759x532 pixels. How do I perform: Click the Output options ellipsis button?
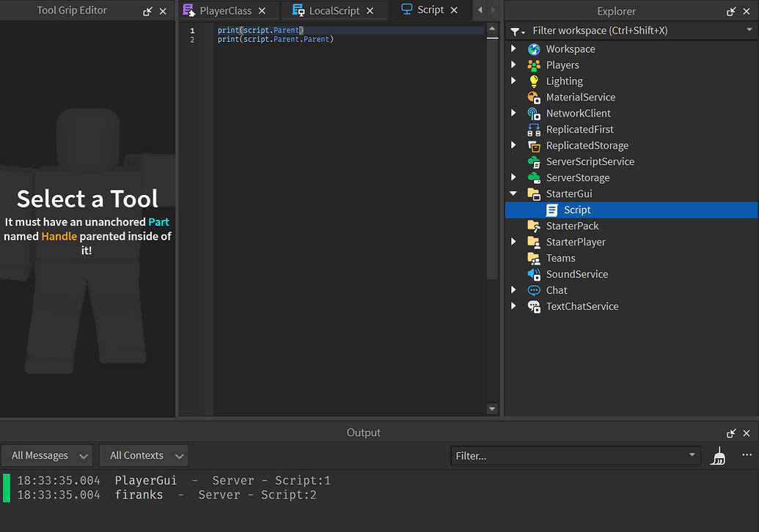coord(747,455)
